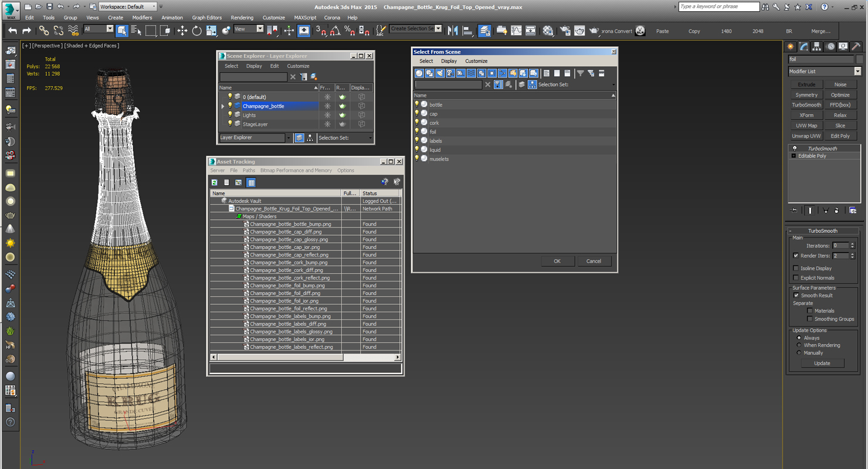Activate the Select and Rotate tool
Viewport: 868px width, 469px height.
click(x=197, y=30)
